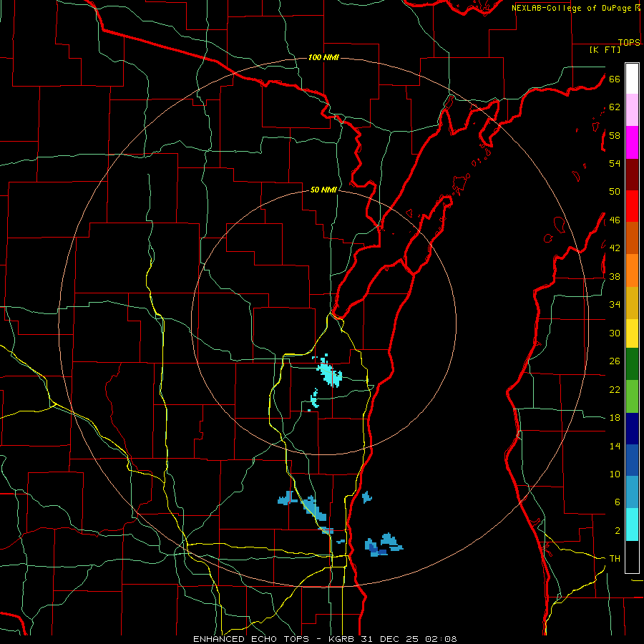Screen dimensions: 644x644
Task: Click the [K FT] units label
Action: [605, 50]
